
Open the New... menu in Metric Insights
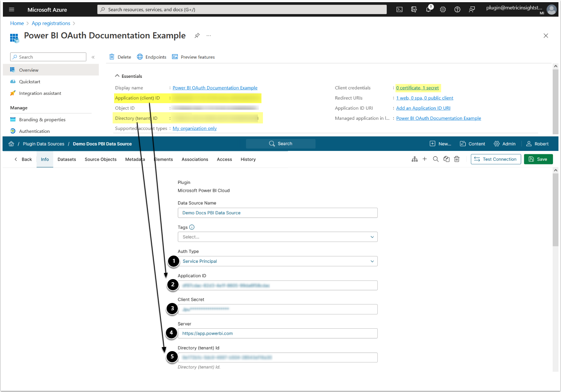(x=440, y=144)
